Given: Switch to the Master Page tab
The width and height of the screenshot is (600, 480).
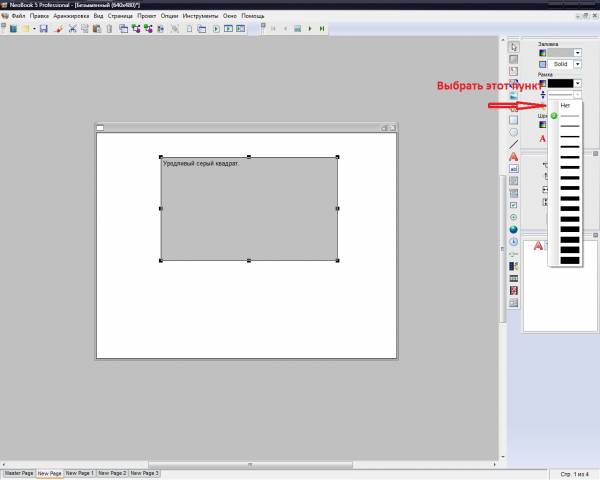Looking at the screenshot, I should (x=19, y=472).
